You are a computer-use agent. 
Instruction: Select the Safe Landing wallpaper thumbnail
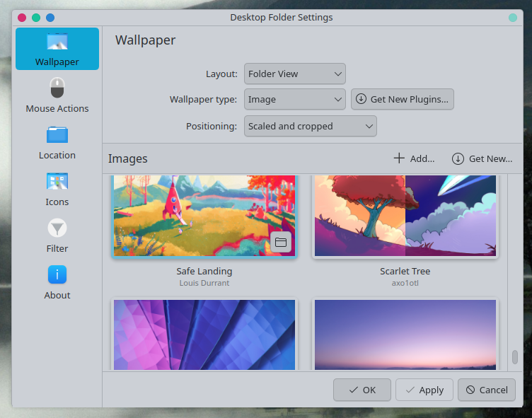[204, 216]
